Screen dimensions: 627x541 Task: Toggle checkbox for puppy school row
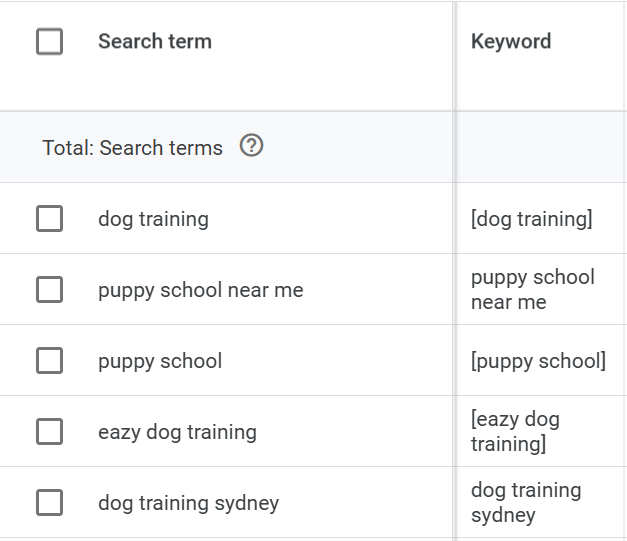49,361
